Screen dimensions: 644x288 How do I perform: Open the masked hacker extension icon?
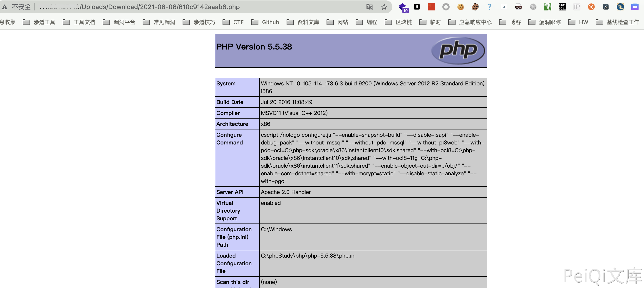518,7
